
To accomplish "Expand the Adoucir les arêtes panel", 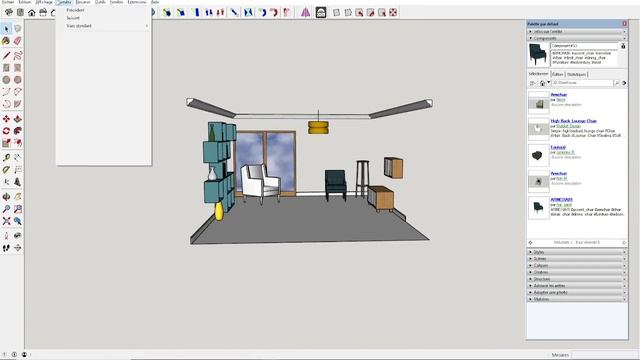I will 577,286.
